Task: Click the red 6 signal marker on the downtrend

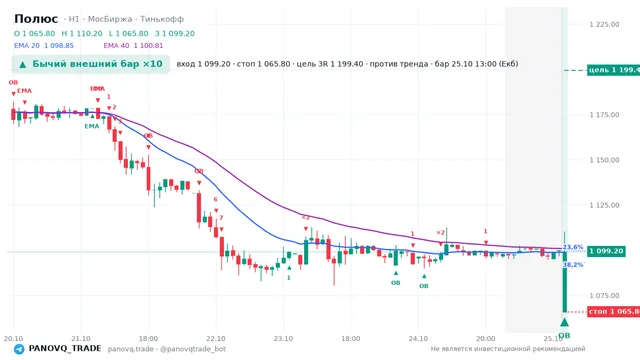Action: (216, 200)
